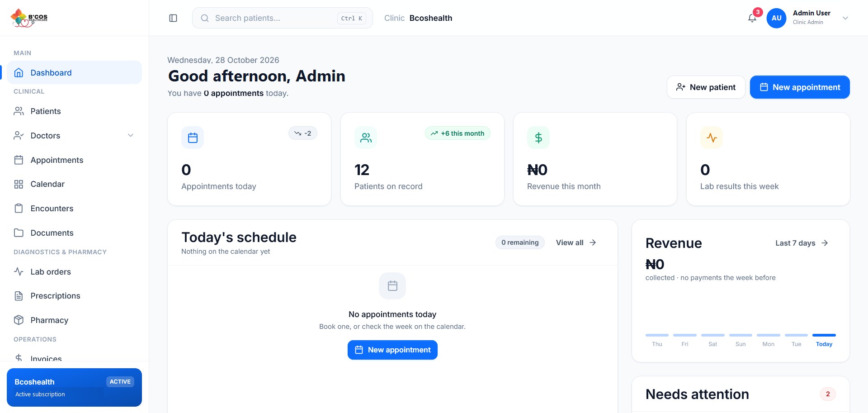The image size is (868, 413).
Task: Click the B'COS Healthcare logo
Action: [29, 18]
